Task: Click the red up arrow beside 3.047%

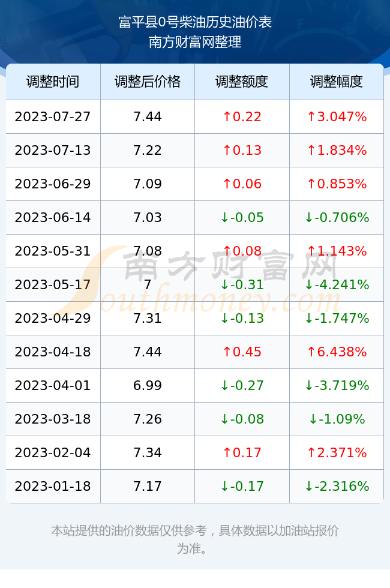Action: coord(311,117)
